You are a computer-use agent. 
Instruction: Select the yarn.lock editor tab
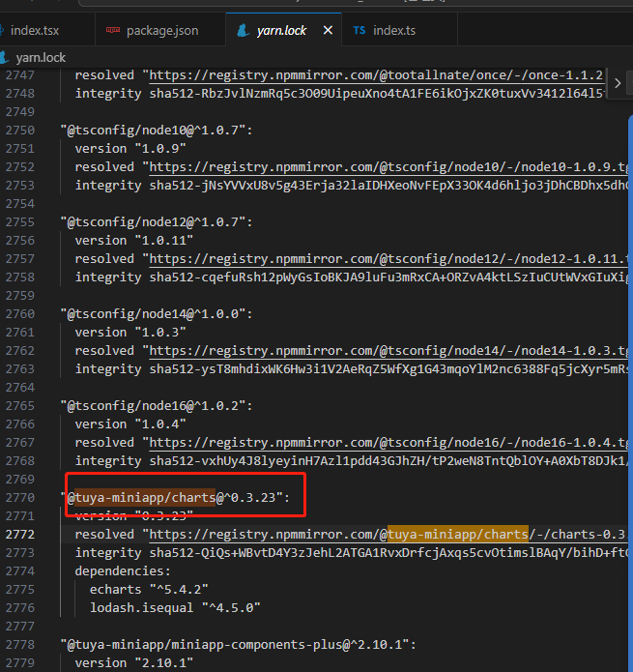(x=281, y=30)
